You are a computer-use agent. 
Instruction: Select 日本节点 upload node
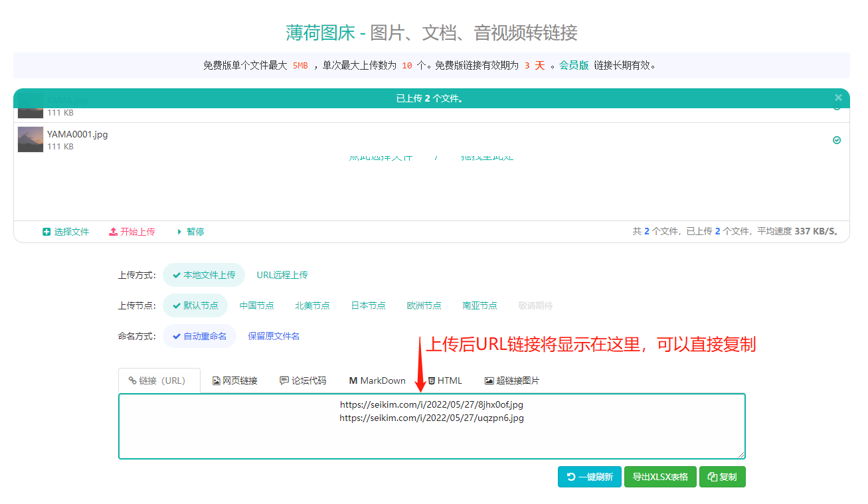(368, 305)
